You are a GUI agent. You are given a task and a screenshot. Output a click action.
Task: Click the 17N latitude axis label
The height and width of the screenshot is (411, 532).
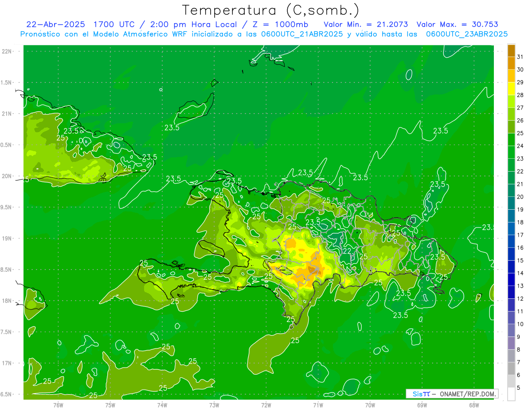pyautogui.click(x=8, y=363)
